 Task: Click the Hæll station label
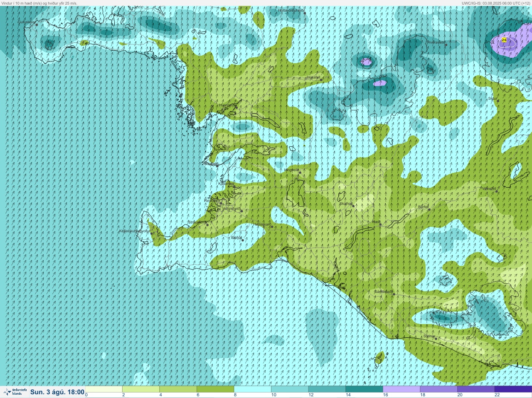[x=376, y=222]
